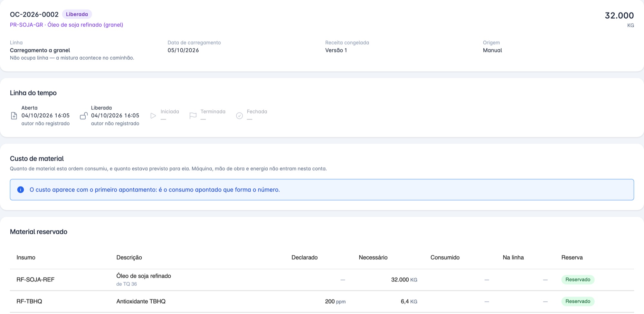Click the Óleo de soja refinado description

[x=144, y=276]
